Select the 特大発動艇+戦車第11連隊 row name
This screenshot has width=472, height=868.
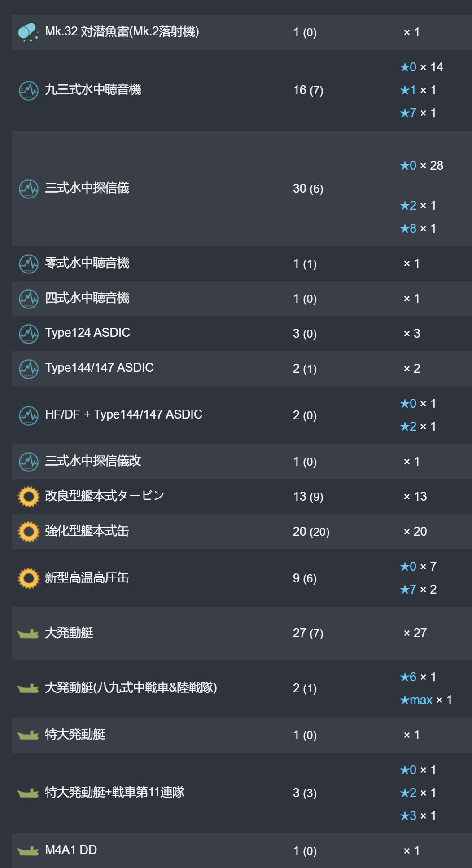click(x=114, y=792)
